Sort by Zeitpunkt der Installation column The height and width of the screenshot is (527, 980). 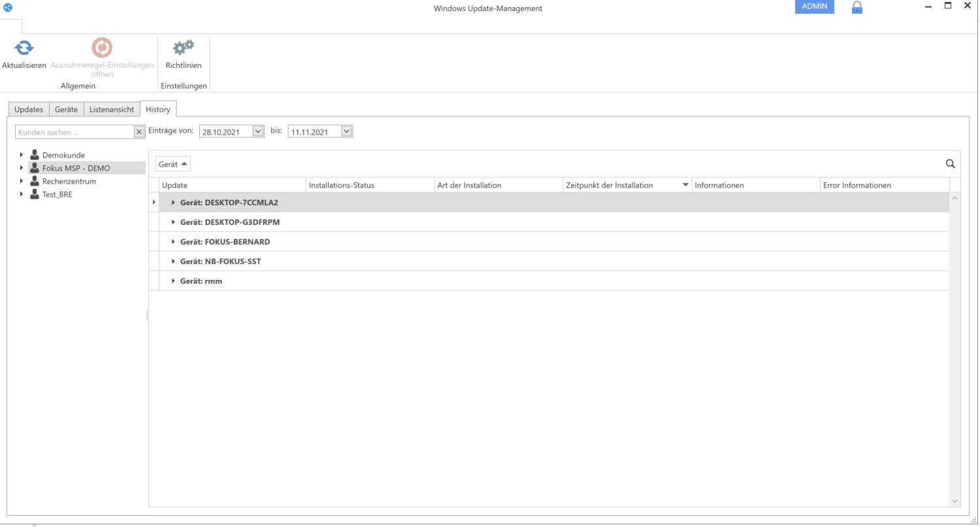(x=627, y=186)
